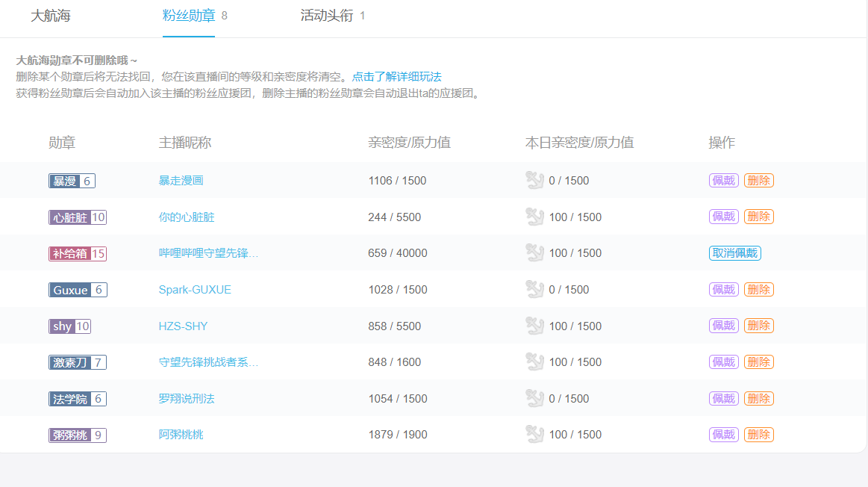The width and height of the screenshot is (868, 487).
Task: Click the fist icon beside 阿粥桃桃 daily value
Action: tap(535, 433)
